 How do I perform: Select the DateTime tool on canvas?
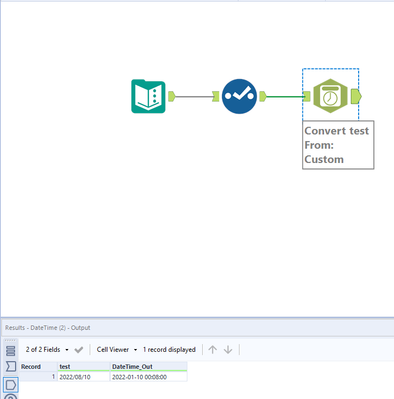tap(330, 96)
